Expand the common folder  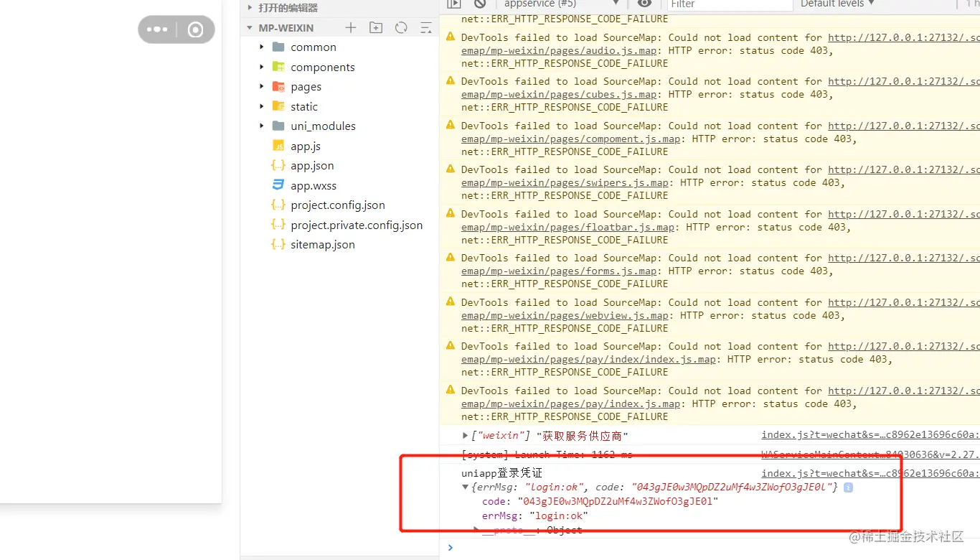click(262, 47)
